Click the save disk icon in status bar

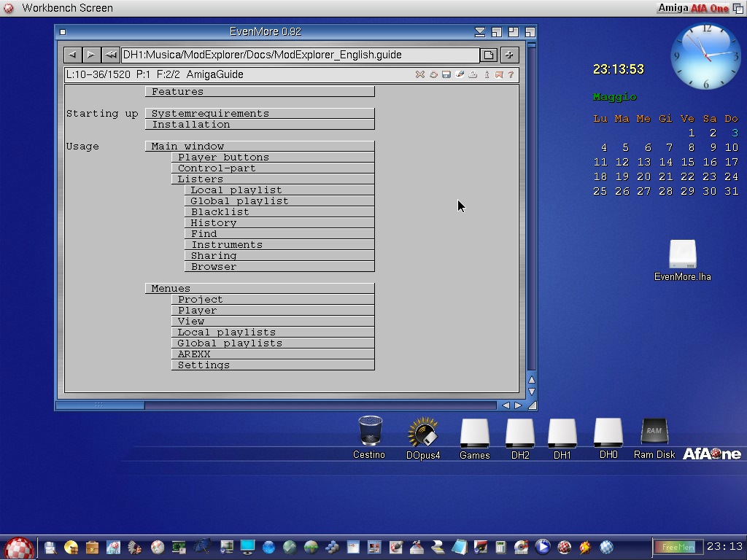click(446, 74)
